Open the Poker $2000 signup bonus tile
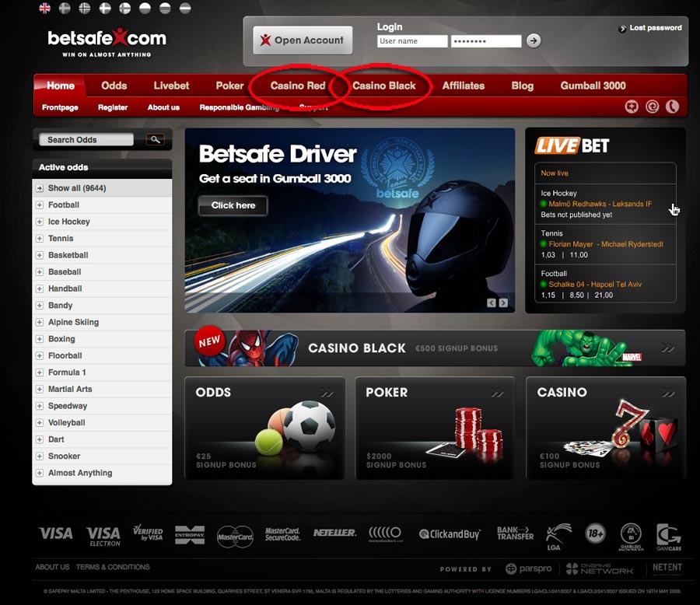The height and width of the screenshot is (605, 700). 435,428
